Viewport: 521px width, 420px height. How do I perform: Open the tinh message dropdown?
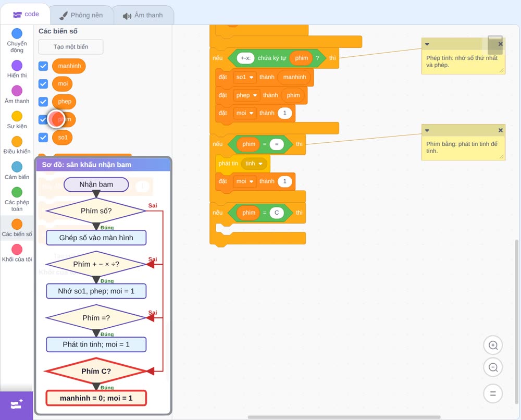[x=254, y=164]
